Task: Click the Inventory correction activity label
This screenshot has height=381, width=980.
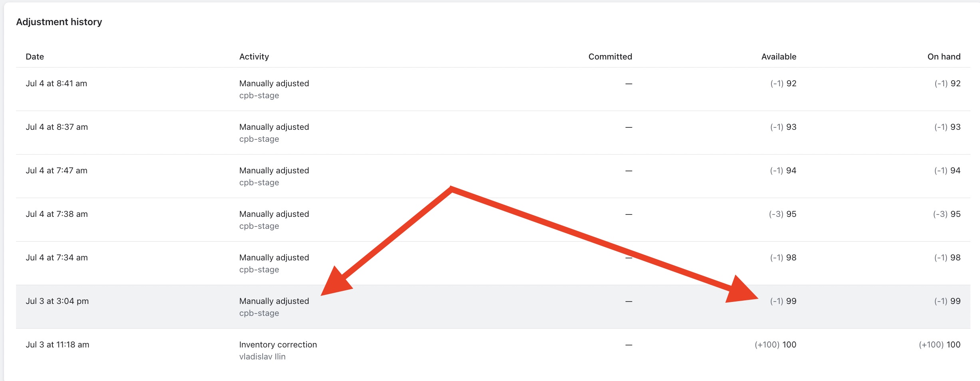Action: (x=278, y=344)
